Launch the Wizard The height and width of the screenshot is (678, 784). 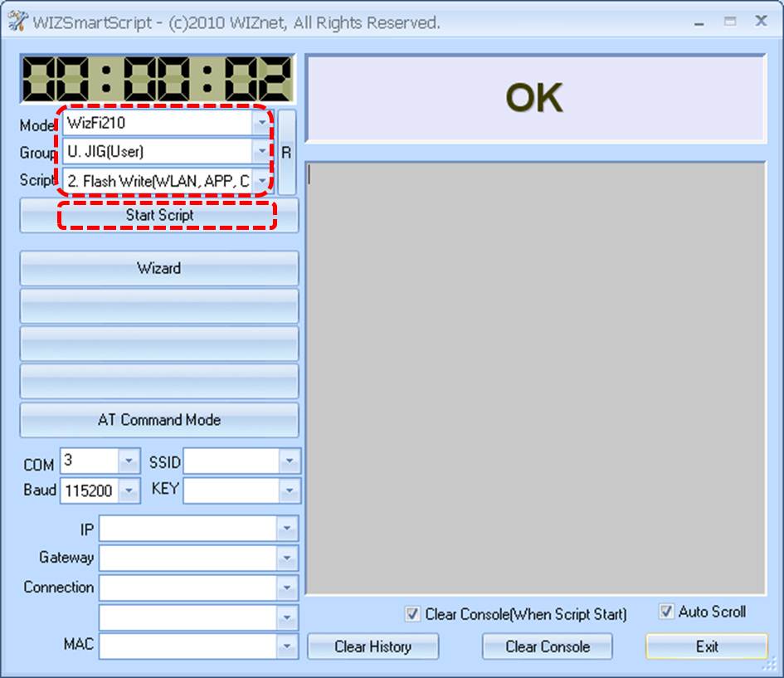[159, 269]
